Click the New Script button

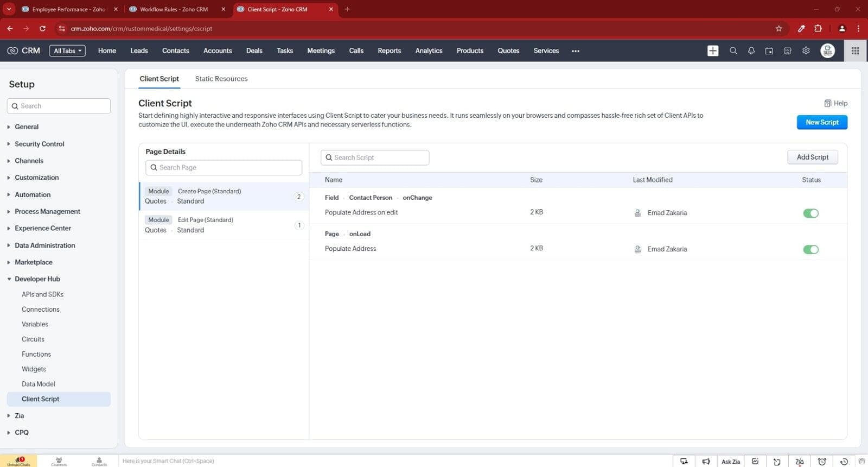coord(822,122)
